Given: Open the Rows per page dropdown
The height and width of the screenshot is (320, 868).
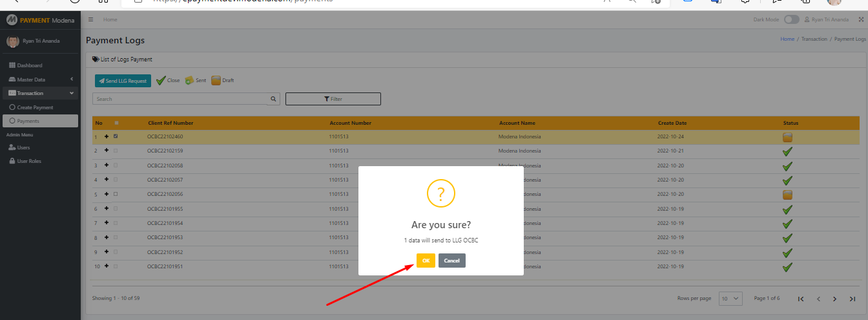Looking at the screenshot, I should 731,299.
